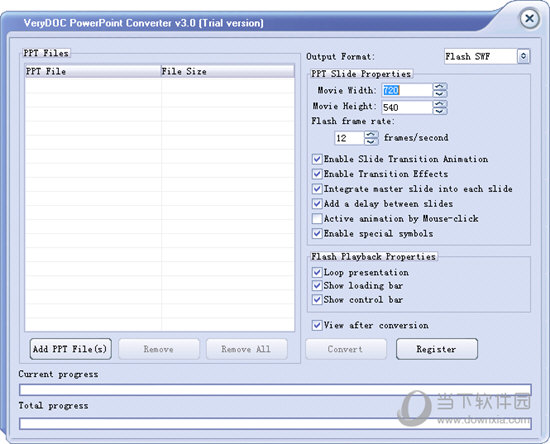Decrease Movie Width with down arrow

[440, 93]
